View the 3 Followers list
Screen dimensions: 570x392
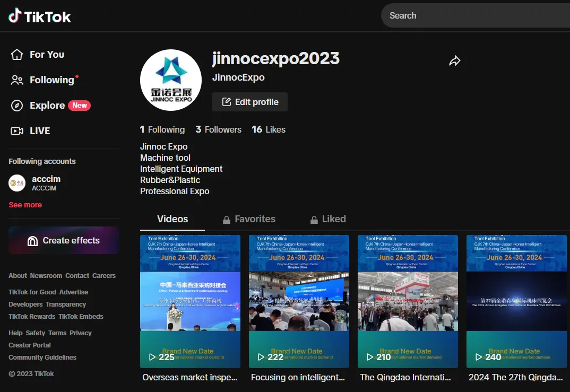(x=219, y=130)
